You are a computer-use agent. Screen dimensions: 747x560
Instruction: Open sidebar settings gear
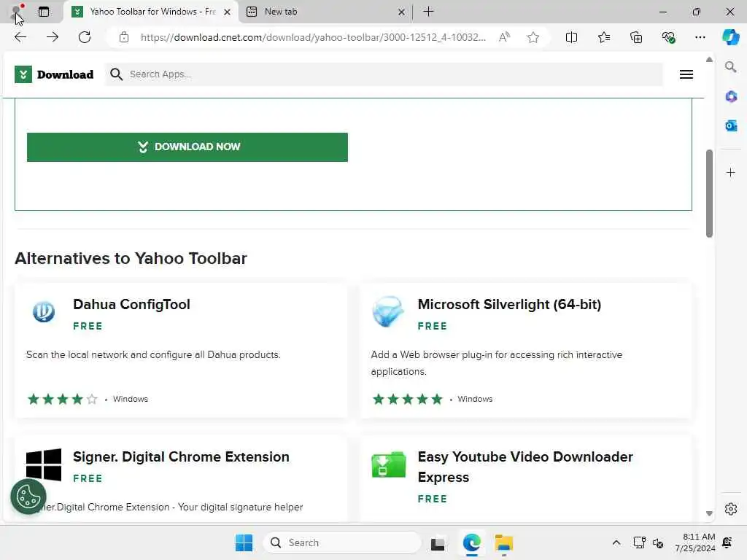(730, 508)
